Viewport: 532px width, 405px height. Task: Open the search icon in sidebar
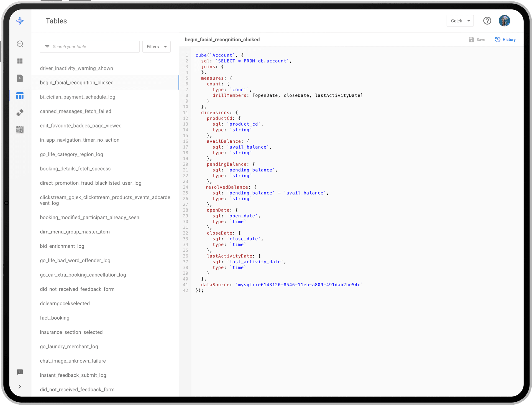pos(20,44)
